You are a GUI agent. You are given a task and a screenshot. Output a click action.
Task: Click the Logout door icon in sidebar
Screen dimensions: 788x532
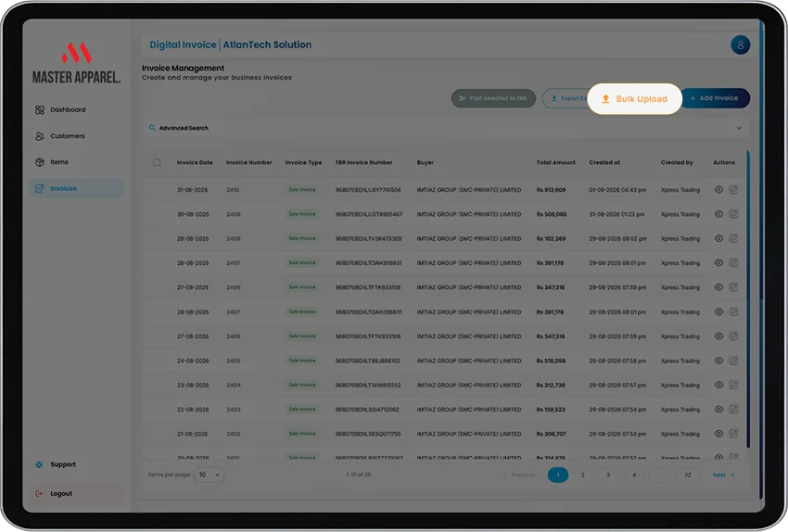click(x=39, y=494)
